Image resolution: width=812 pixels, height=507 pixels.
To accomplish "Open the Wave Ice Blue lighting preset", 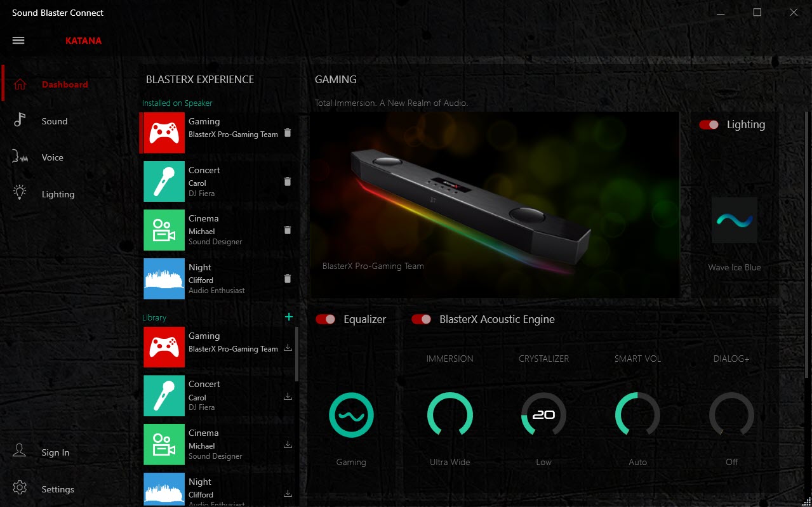I will [x=735, y=220].
